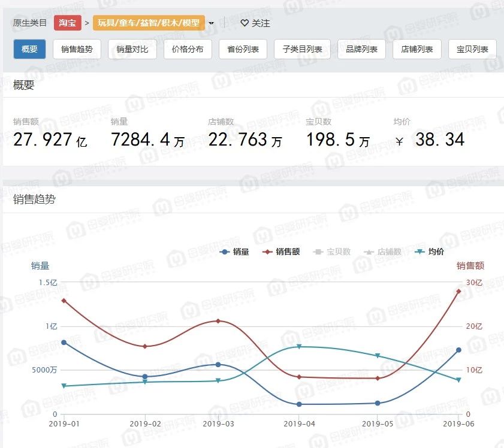Open the 子类目列表 tab
504x448 pixels.
point(302,49)
